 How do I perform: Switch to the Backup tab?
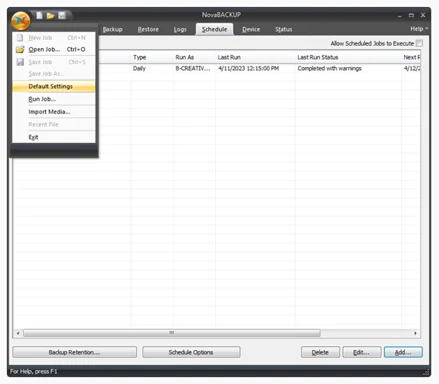[x=112, y=29]
